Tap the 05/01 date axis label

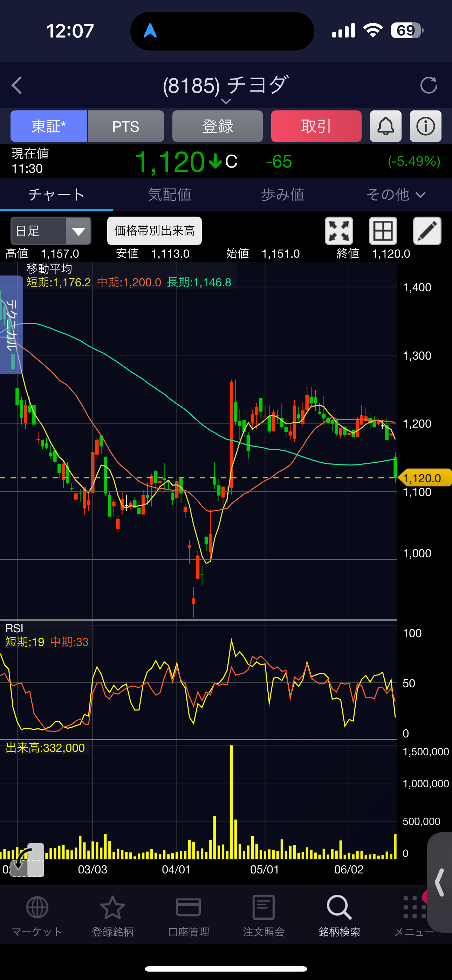click(x=265, y=870)
